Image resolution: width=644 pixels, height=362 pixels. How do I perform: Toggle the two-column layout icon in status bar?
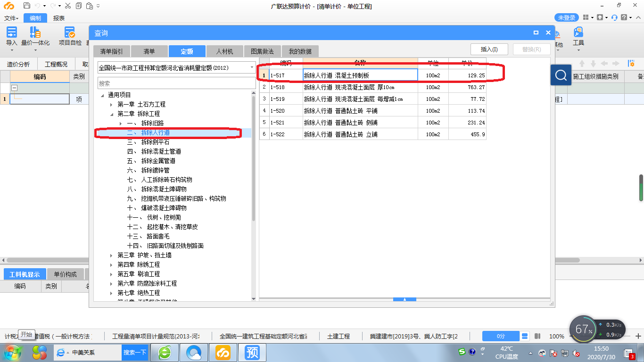point(537,336)
